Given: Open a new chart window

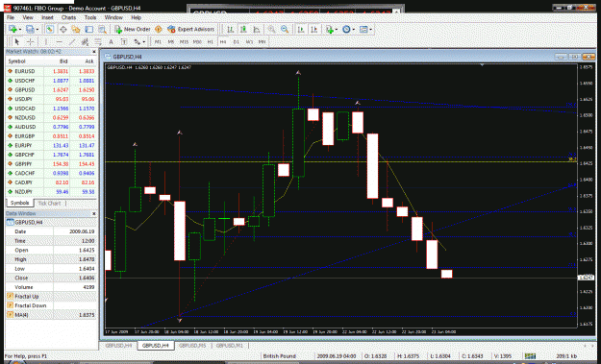Looking at the screenshot, I should click(x=13, y=29).
